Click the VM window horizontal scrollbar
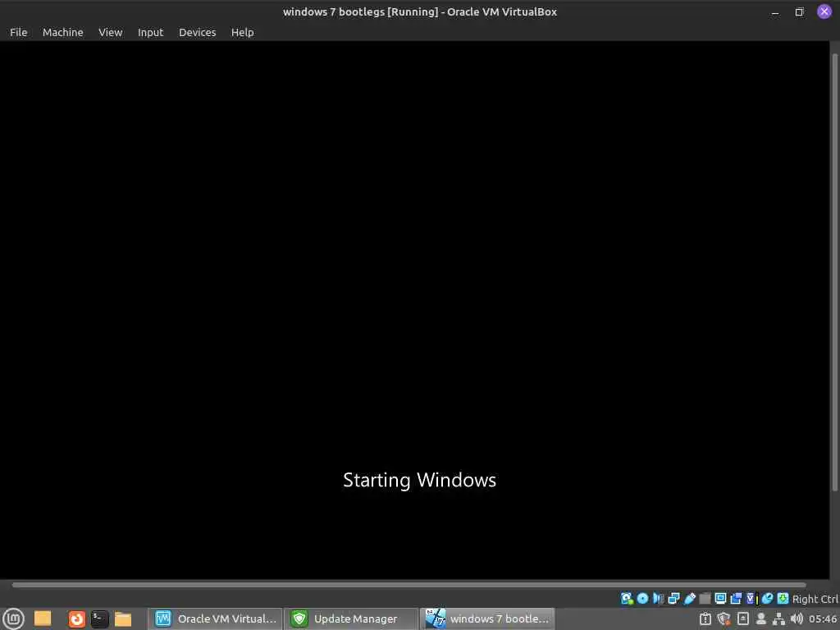Screen dimensions: 840x630 409,585
